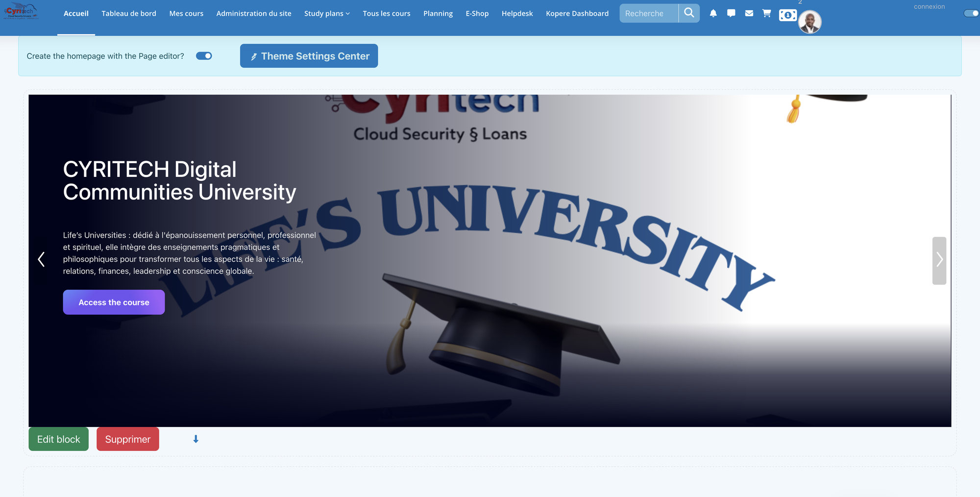Open the chat bubble messages icon

click(x=731, y=14)
